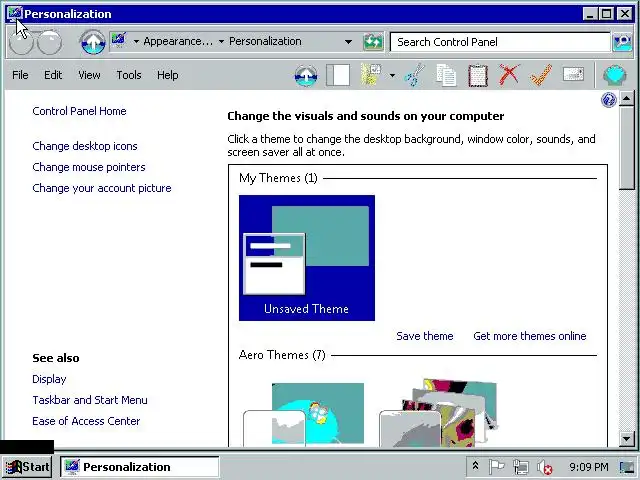The image size is (640, 480).
Task: Open Change desktop icons link
Action: click(85, 146)
